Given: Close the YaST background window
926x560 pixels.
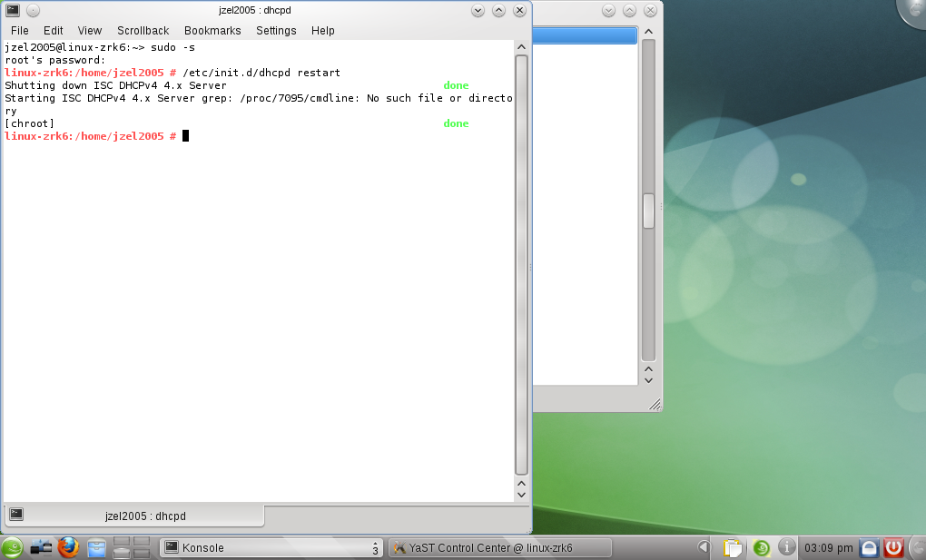Looking at the screenshot, I should pos(650,10).
